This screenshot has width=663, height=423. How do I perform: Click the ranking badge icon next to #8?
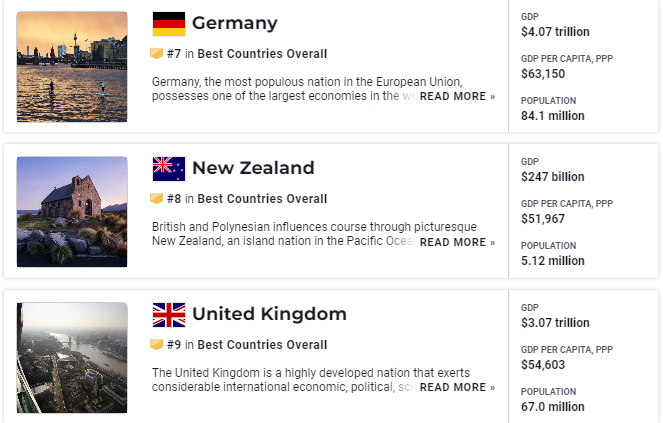click(x=156, y=198)
